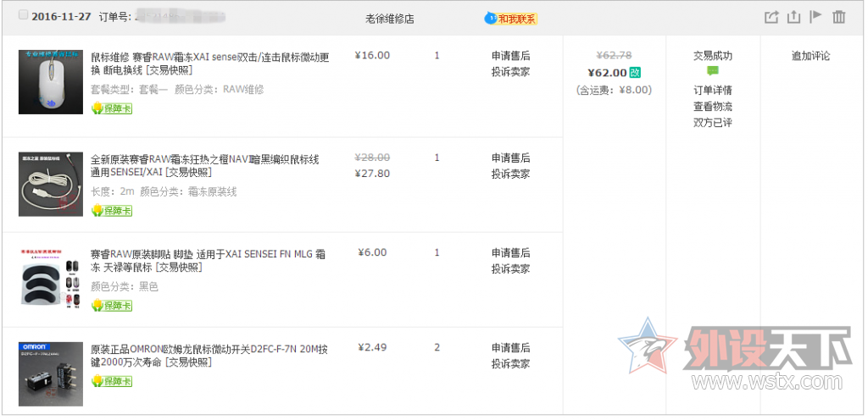Image resolution: width=868 pixels, height=420 pixels.
Task: Open 原装正品OMRON欧姆龙 微动开关 item title
Action: pos(209,356)
